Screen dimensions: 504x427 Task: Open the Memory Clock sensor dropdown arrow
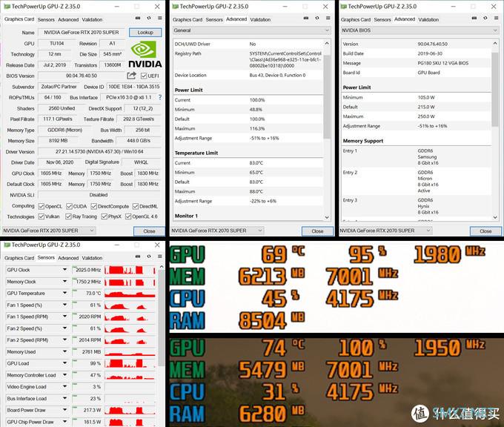pyautogui.click(x=64, y=282)
